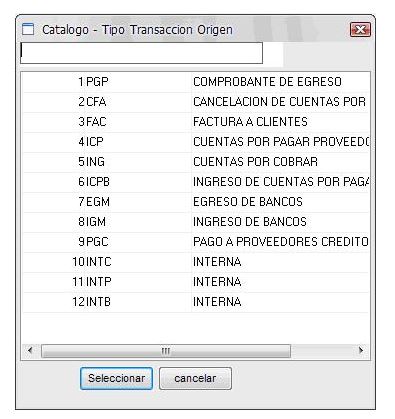Select the ING Cuentas por Cobrar row
This screenshot has width=395, height=419.
196,162
